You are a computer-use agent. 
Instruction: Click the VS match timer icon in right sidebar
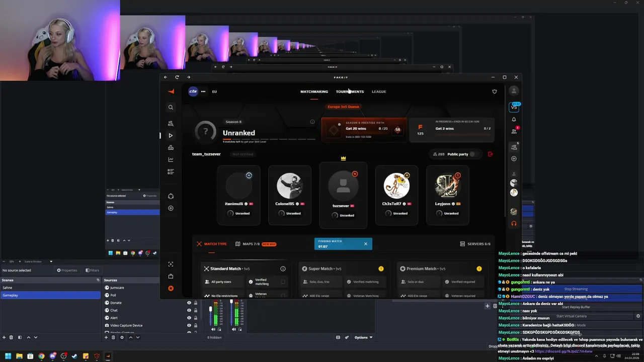[514, 107]
